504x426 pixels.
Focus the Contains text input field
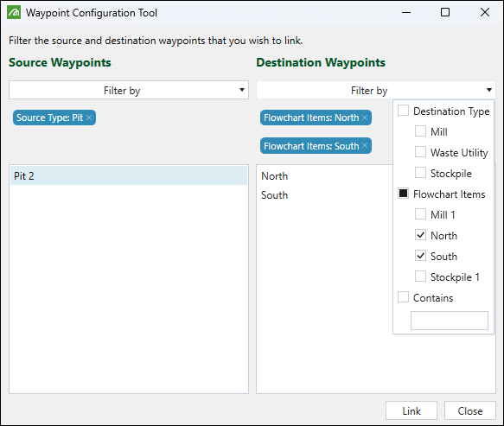(450, 321)
